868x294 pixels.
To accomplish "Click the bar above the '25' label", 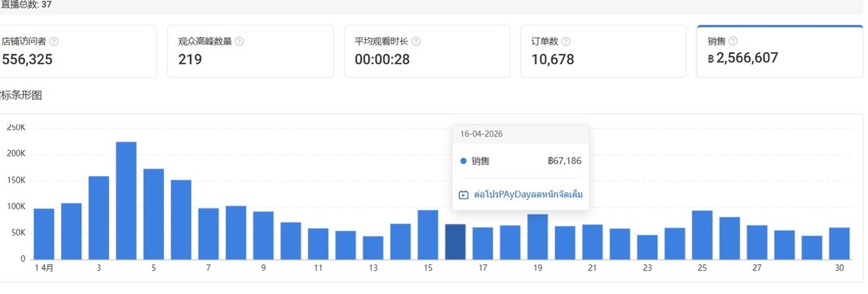I will [702, 235].
